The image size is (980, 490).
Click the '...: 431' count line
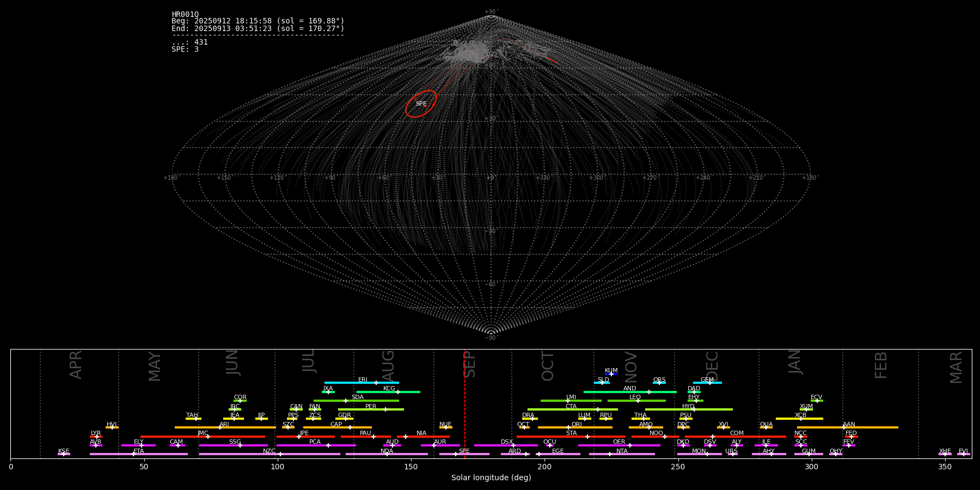pos(189,42)
